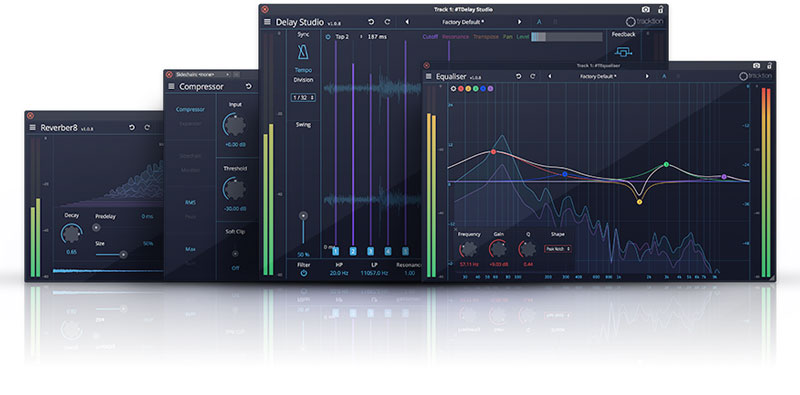Go to previous preset in Delay Studio
This screenshot has height=395, width=800.
click(x=407, y=22)
